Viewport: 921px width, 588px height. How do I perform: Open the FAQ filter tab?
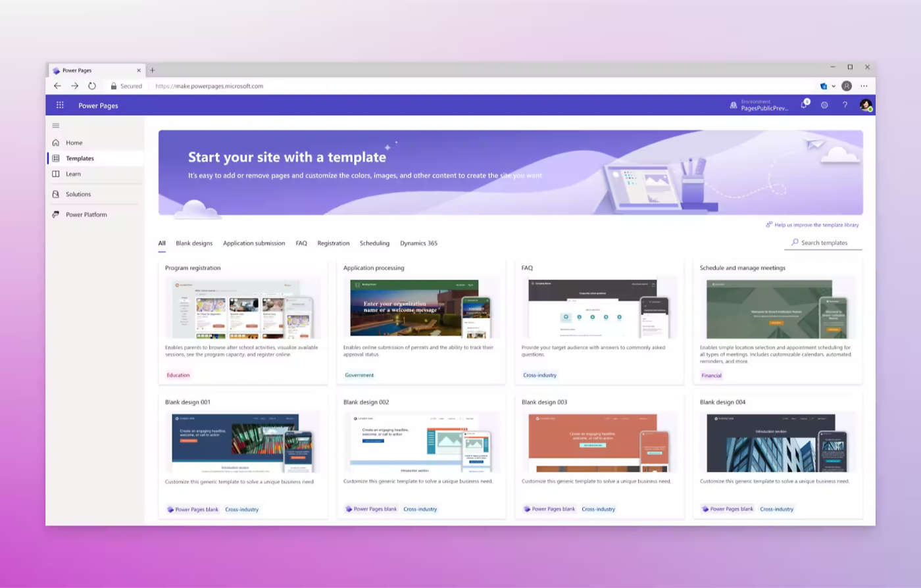point(301,243)
